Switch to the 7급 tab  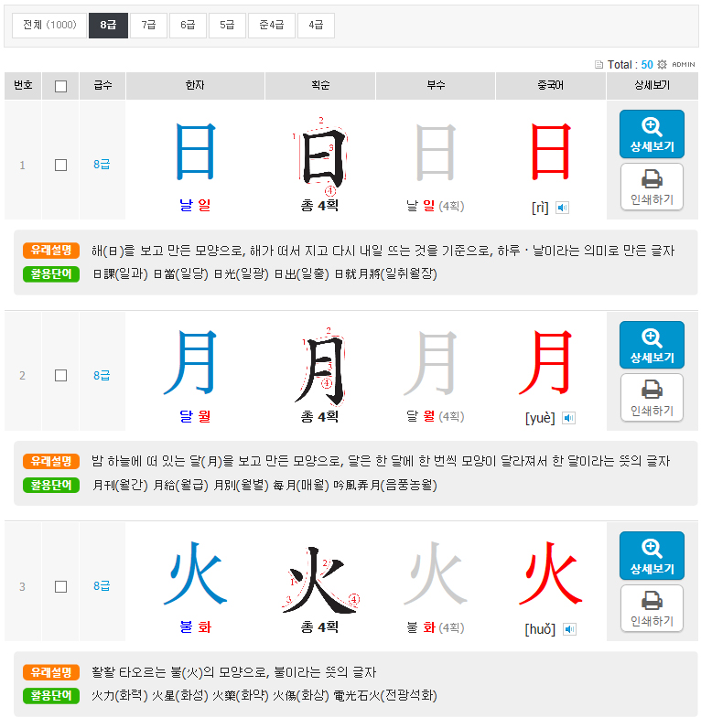pyautogui.click(x=147, y=26)
